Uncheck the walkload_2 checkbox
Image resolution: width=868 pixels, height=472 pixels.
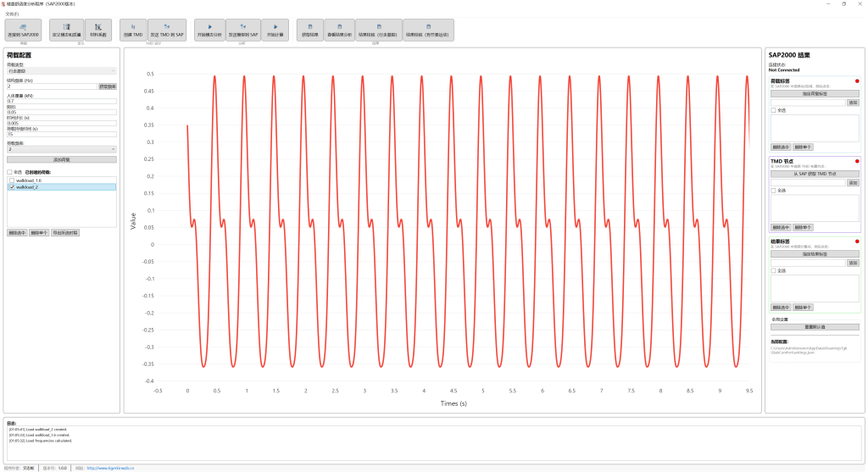coord(11,187)
